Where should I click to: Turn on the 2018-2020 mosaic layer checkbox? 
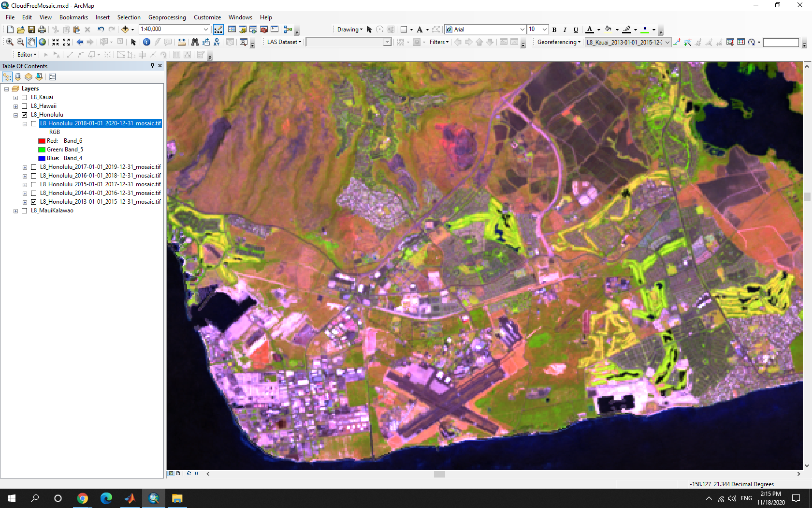[33, 123]
